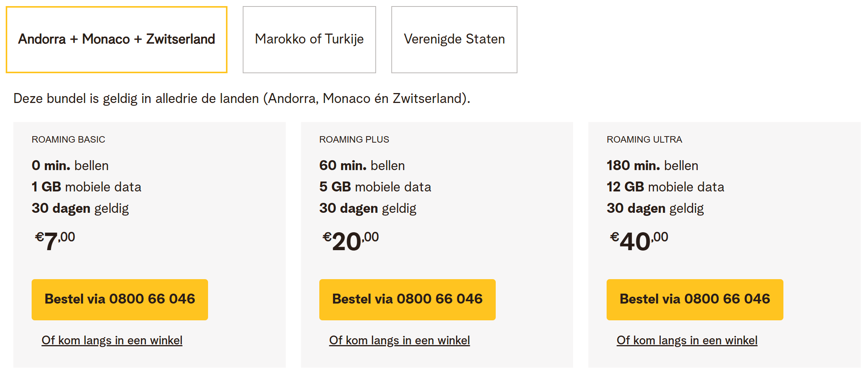Click the €7,00 price
Screen dimensions: 868x376
(55, 241)
